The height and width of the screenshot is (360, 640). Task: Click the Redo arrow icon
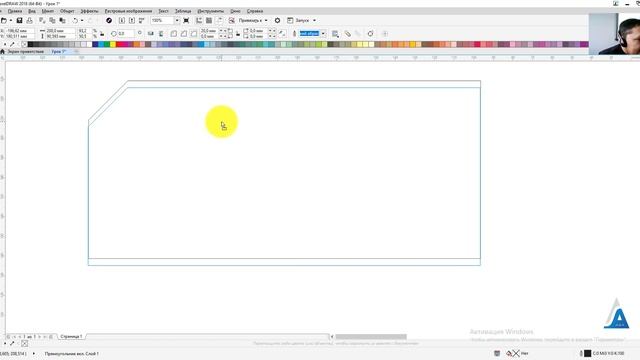[x=91, y=20]
